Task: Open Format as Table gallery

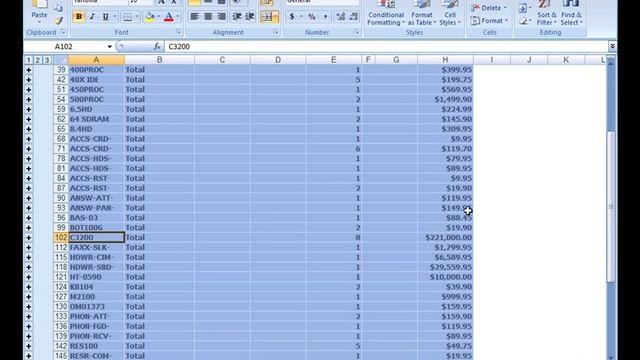Action: (422, 13)
